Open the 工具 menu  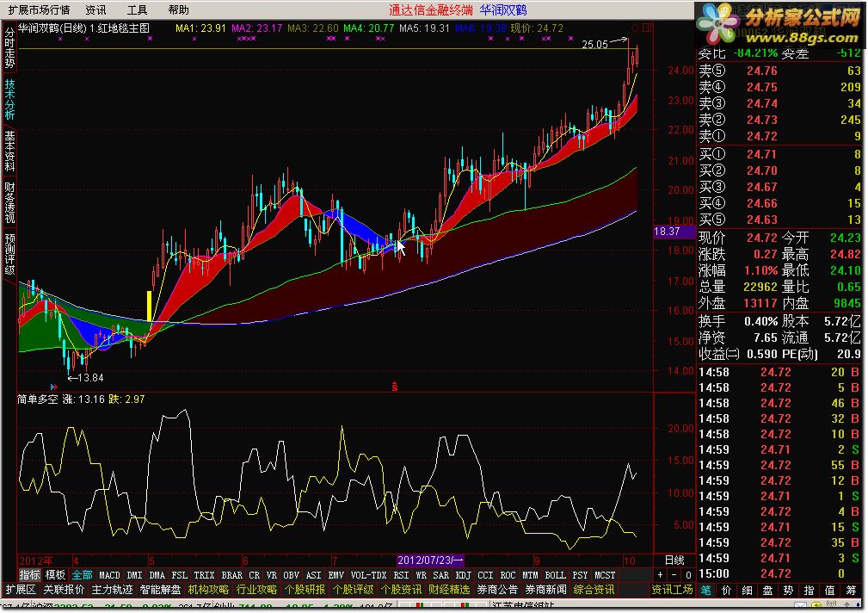click(x=138, y=10)
